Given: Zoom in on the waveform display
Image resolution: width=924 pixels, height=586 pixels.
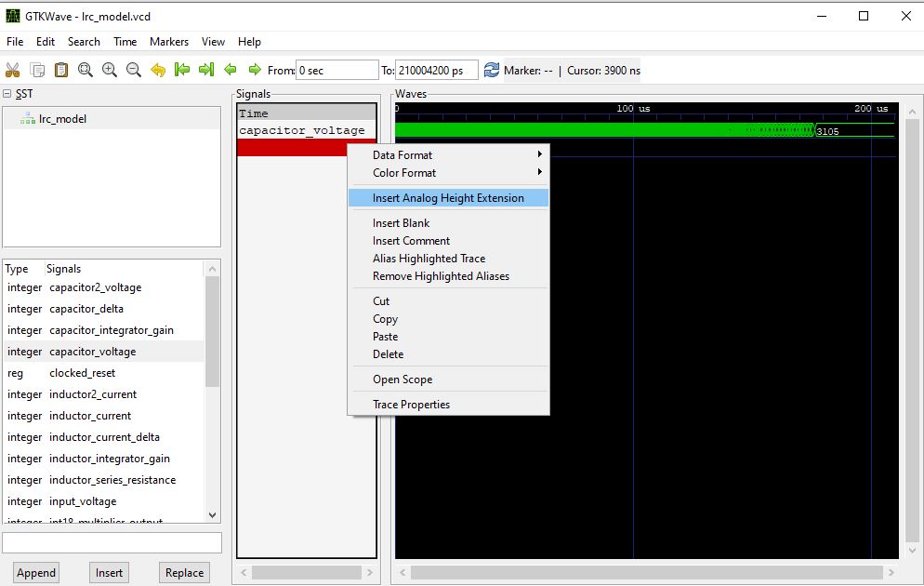Looking at the screenshot, I should 108,70.
